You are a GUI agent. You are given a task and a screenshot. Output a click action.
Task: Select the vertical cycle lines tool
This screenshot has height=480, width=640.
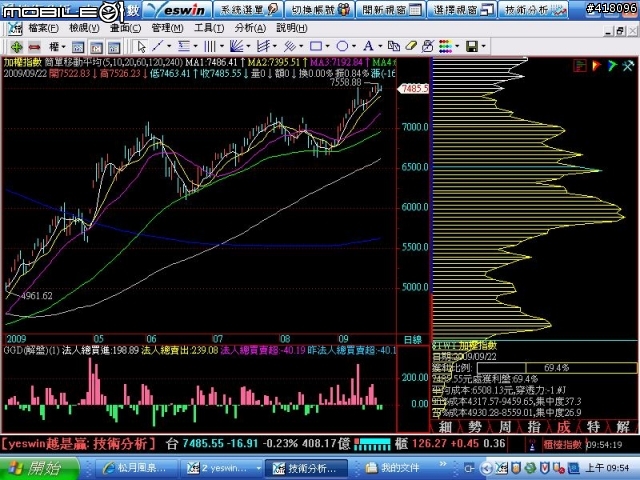point(209,46)
